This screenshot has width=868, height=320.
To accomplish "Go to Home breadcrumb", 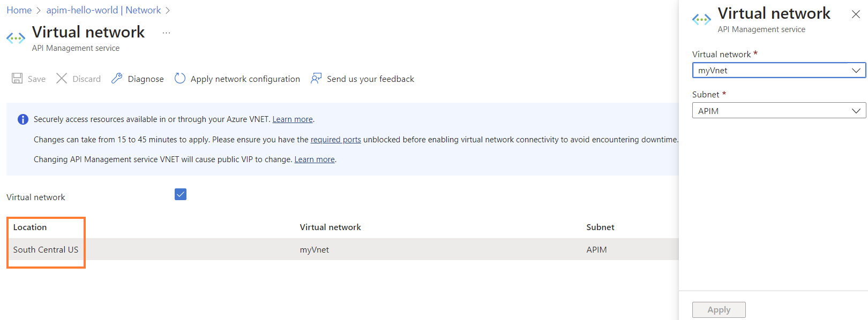I will coord(19,10).
